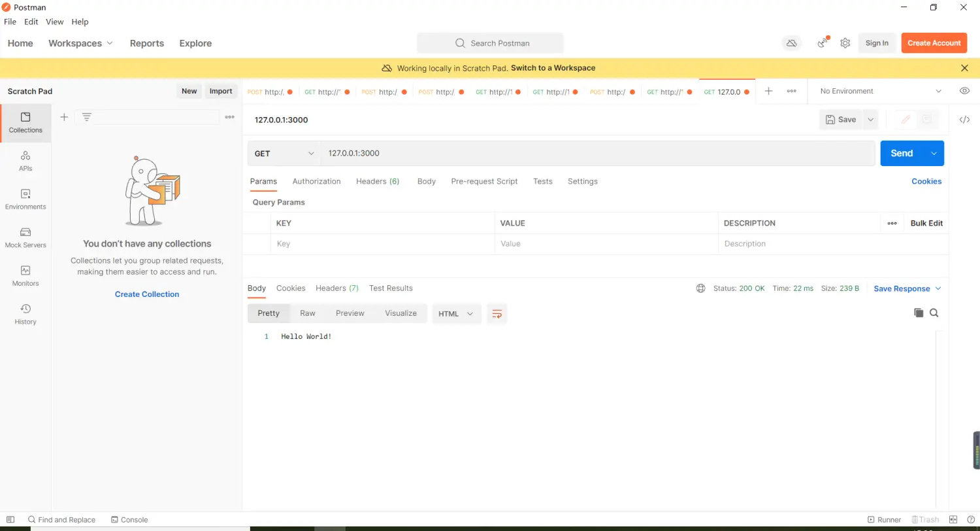Viewport: 980px width, 531px height.
Task: Switch to the request Body tab
Action: coord(427,181)
